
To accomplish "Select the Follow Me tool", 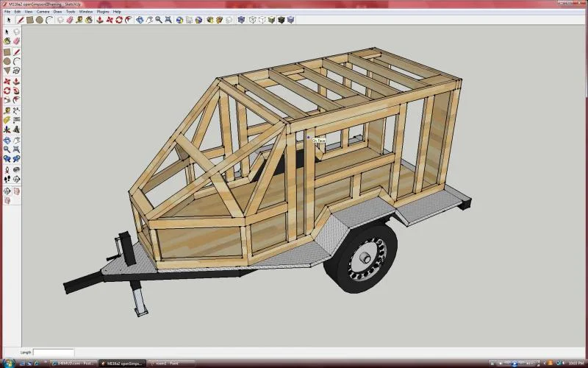I will point(16,91).
